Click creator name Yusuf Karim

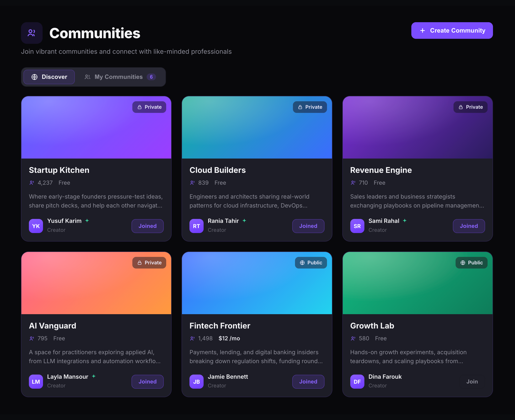point(64,221)
